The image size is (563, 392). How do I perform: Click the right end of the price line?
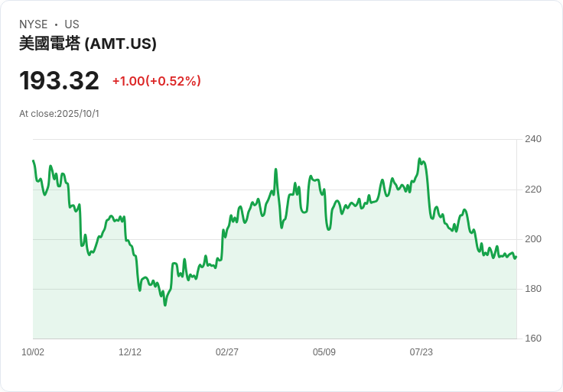pyautogui.click(x=516, y=257)
